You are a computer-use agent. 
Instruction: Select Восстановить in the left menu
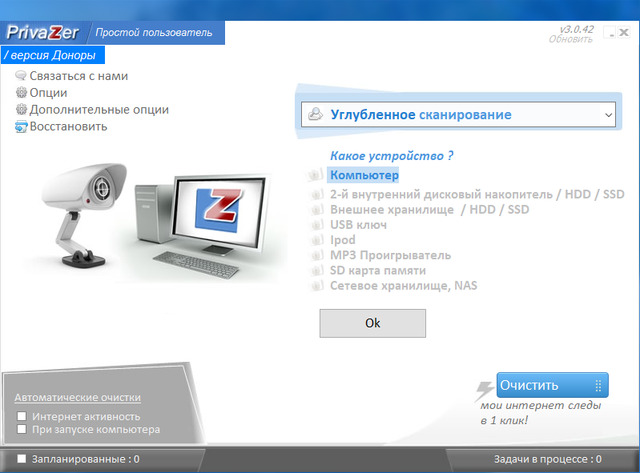[x=68, y=127]
